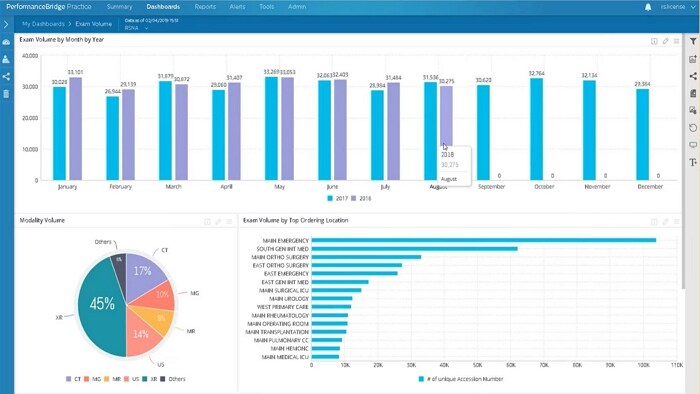The width and height of the screenshot is (700, 394).
Task: Open menu icon of Modality Volume widget
Action: 229,221
